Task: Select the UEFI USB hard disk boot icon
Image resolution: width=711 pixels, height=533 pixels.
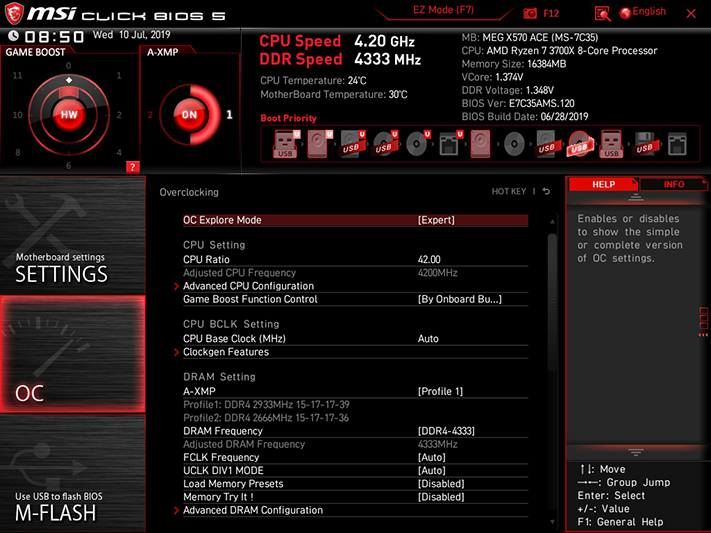Action: point(352,144)
